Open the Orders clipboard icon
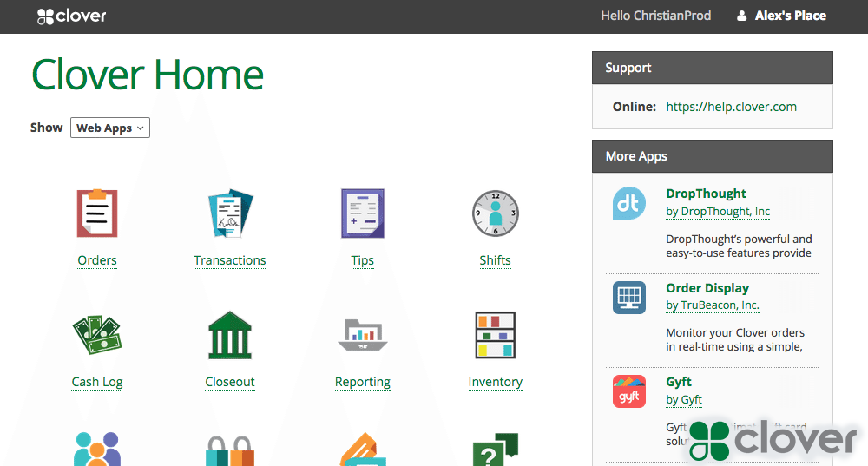 click(97, 213)
